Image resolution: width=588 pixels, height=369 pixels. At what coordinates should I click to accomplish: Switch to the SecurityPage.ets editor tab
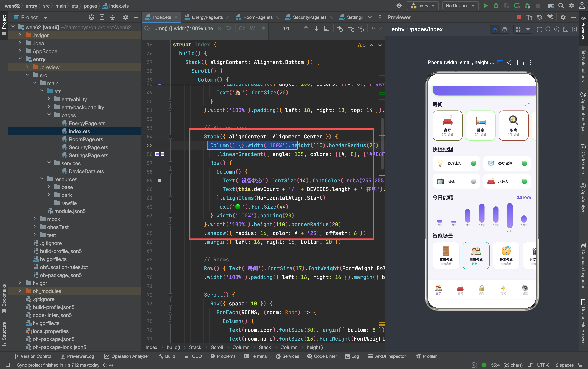[x=309, y=17]
